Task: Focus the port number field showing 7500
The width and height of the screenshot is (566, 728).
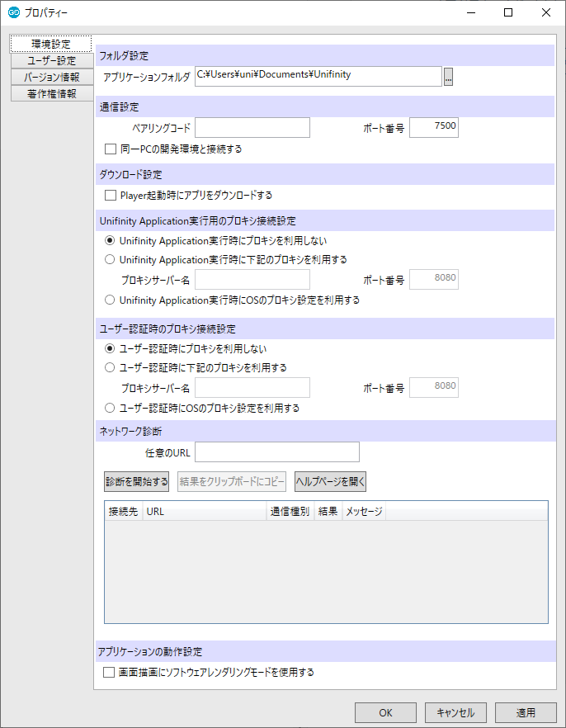Action: pos(433,127)
